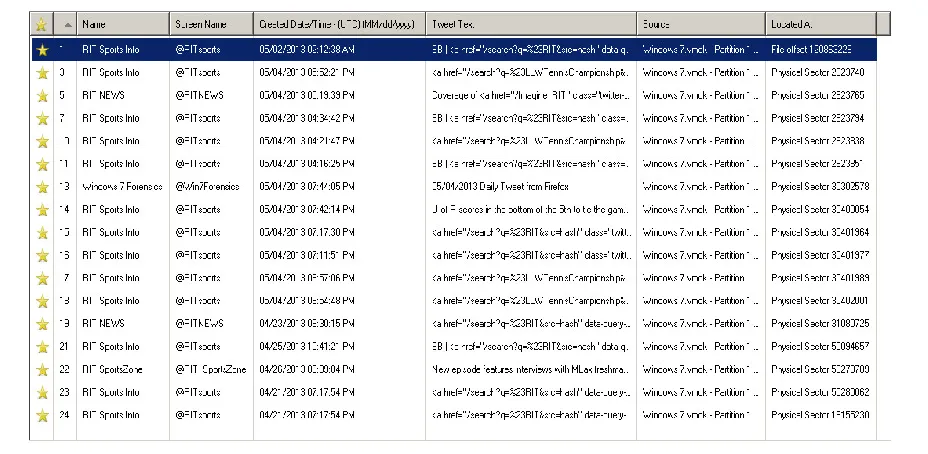Select the "@RIT_SportsZone" screen name cell
928x454 pixels.
tap(211, 369)
